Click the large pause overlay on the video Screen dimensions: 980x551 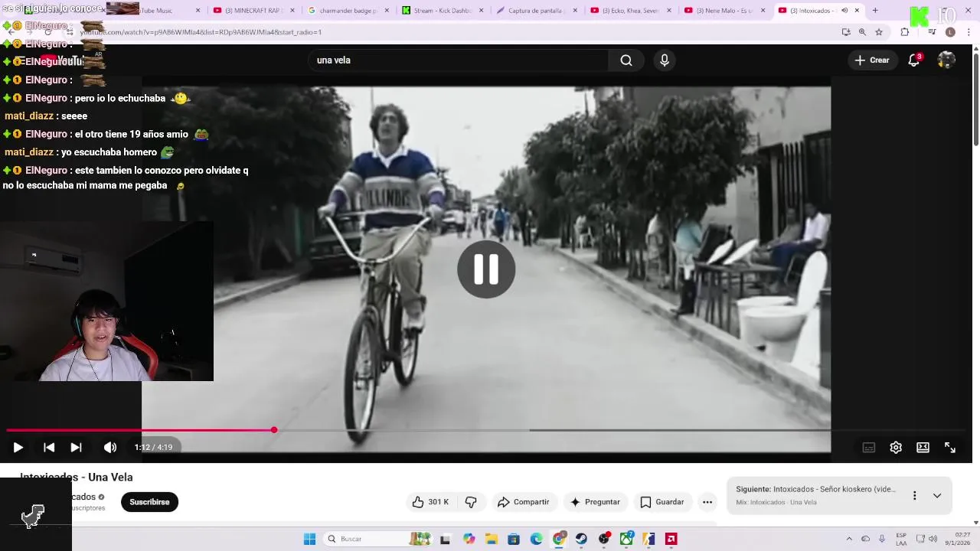[x=486, y=269]
